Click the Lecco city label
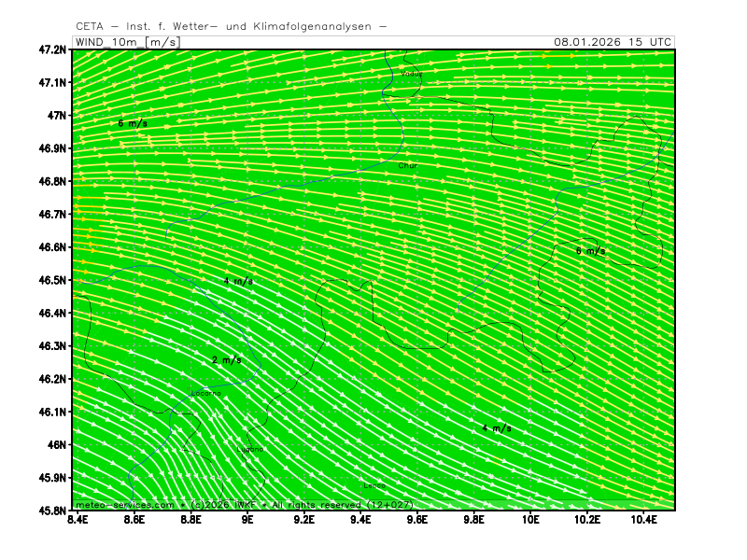The image size is (747, 560). (373, 485)
